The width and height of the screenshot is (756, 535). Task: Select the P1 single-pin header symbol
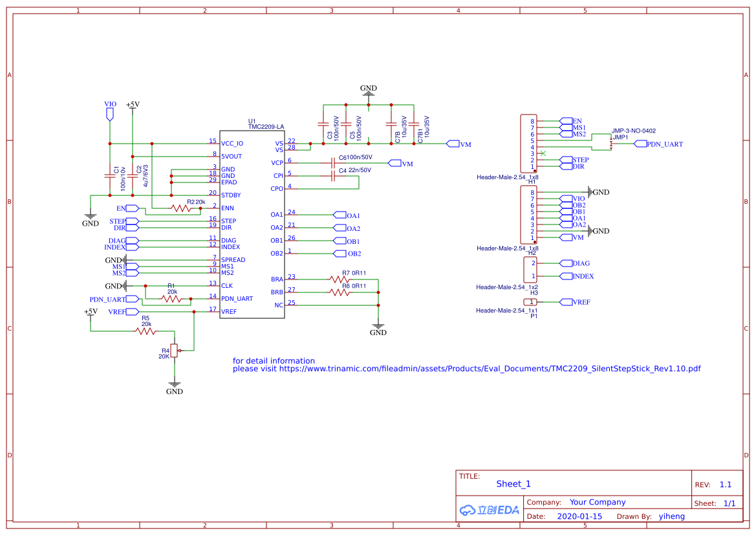(x=530, y=302)
